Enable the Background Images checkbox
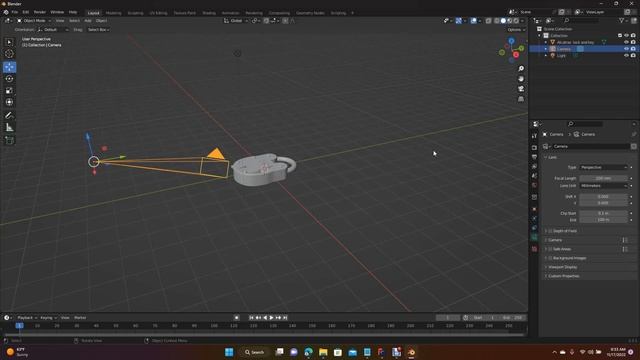The height and width of the screenshot is (360, 640). (550, 258)
